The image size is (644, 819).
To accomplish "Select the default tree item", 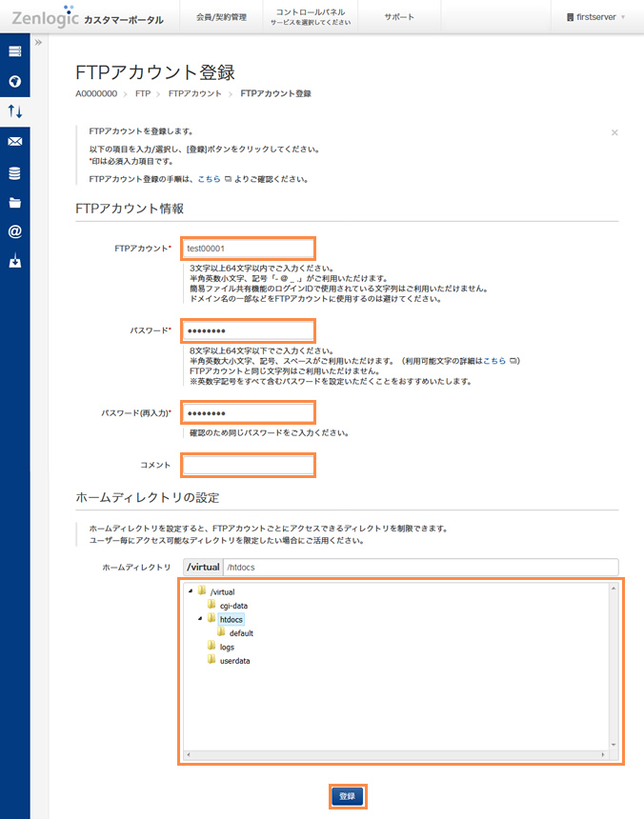I will [241, 633].
